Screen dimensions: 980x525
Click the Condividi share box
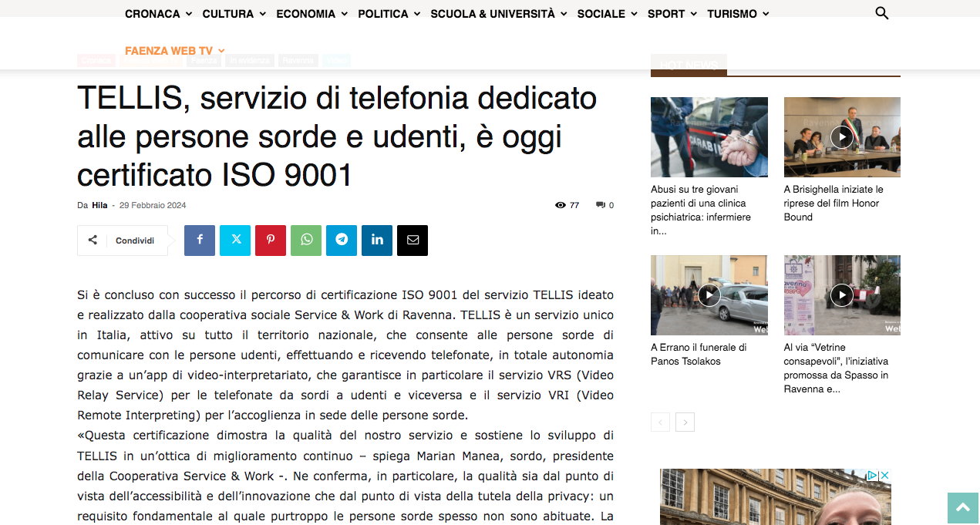(x=123, y=241)
